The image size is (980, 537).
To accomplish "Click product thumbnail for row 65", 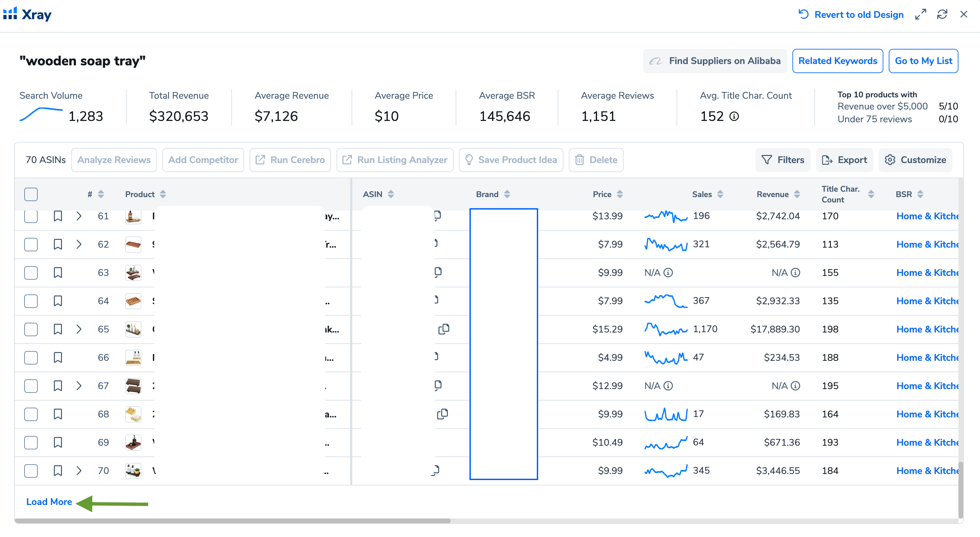I will (133, 329).
